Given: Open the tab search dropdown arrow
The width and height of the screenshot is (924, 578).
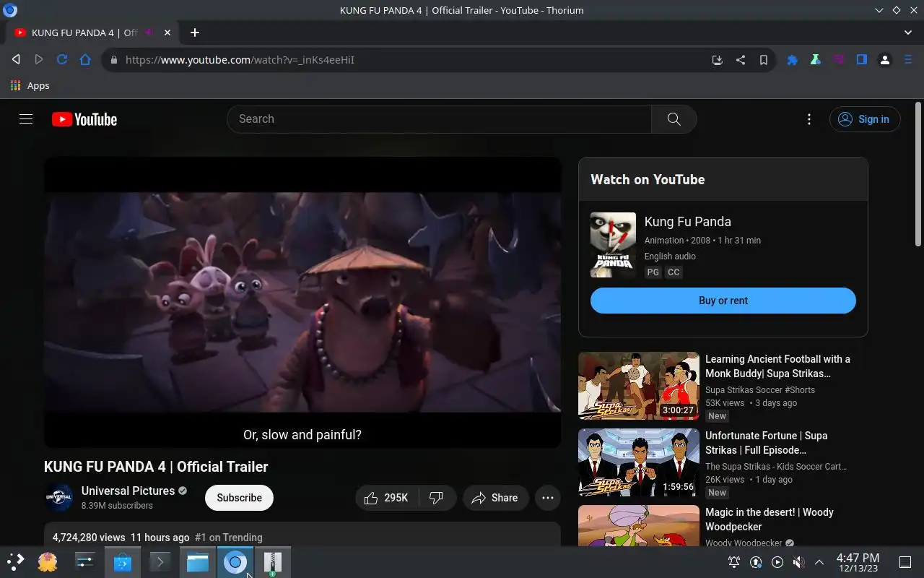Looking at the screenshot, I should (908, 33).
